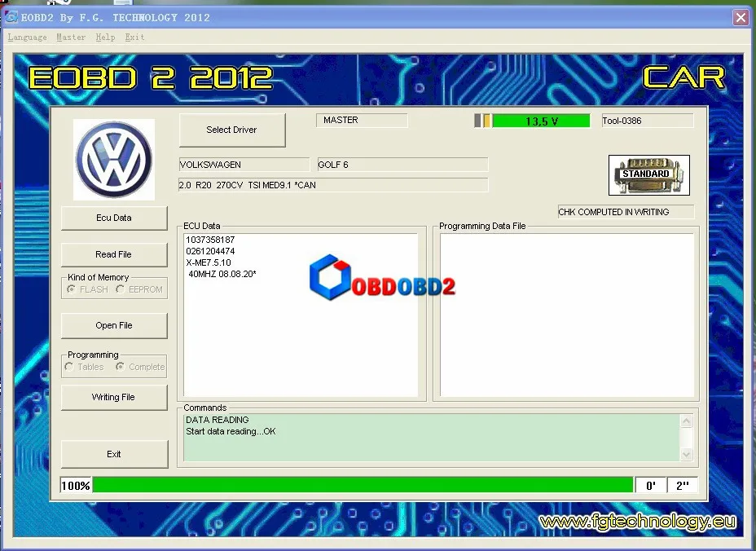Click the 0261204474 line in ECU Data
Viewport: 756px width, 551px height.
210,251
